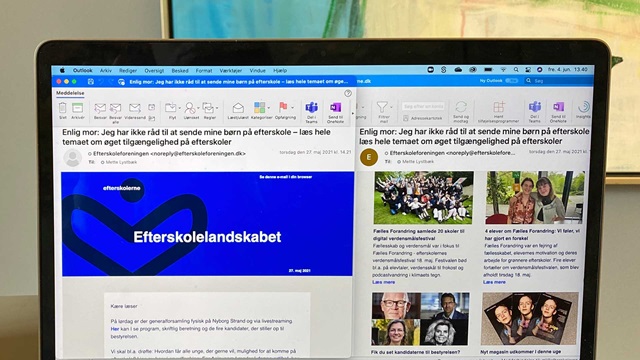This screenshot has width=640, height=360.
Task: Click Besvar alle to reply all
Action: tap(116, 108)
